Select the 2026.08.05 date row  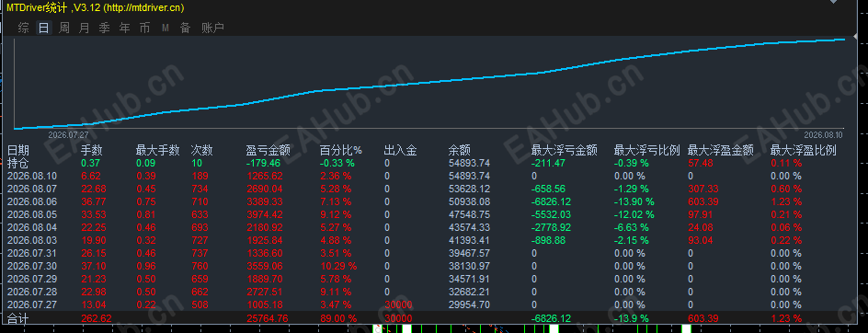click(32, 214)
